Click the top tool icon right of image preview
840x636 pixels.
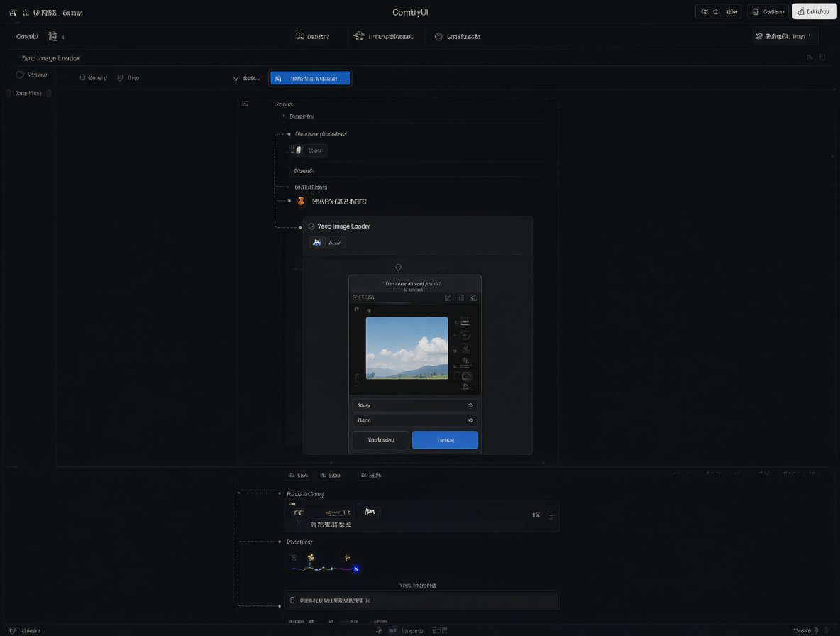465,322
